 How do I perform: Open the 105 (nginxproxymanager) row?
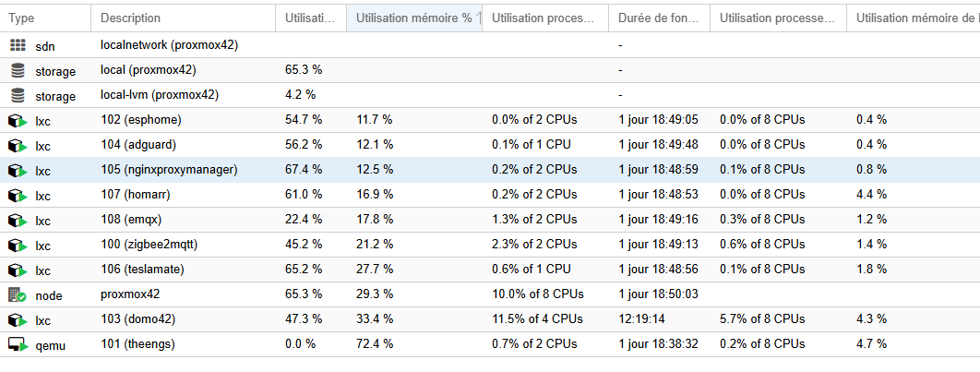pos(490,170)
